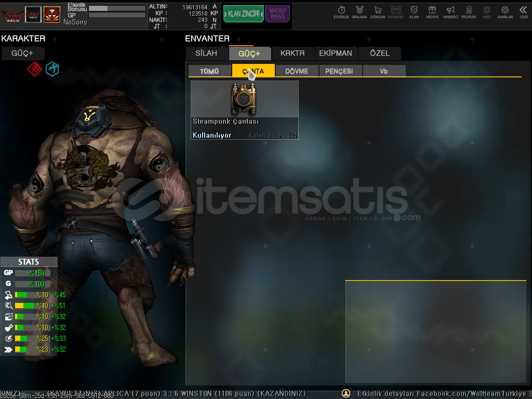Click the Facebook.com/WolfteamTurkiye ticker text
Screen dimensions: 532x399
click(x=471, y=394)
